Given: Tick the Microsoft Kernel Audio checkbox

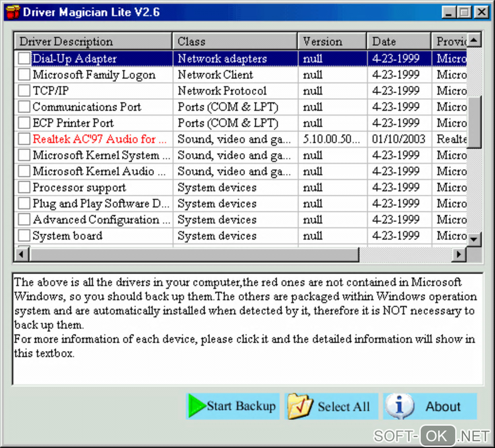Looking at the screenshot, I should [24, 171].
